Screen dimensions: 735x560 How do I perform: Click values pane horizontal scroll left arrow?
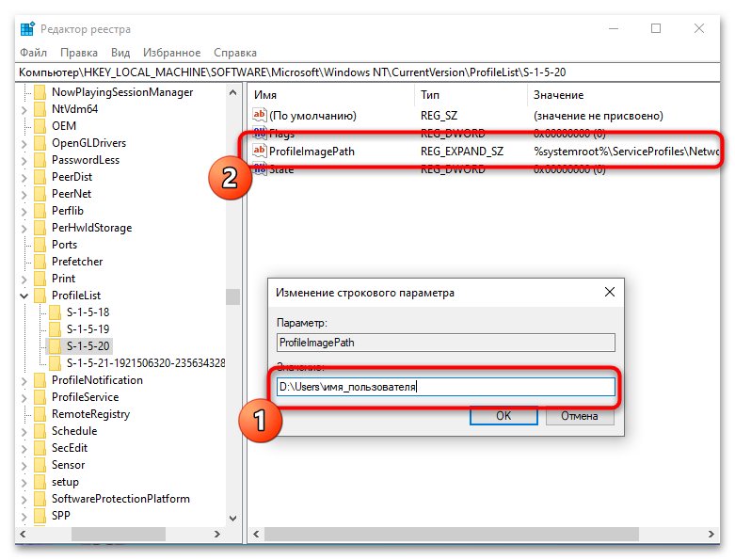pos(256,534)
